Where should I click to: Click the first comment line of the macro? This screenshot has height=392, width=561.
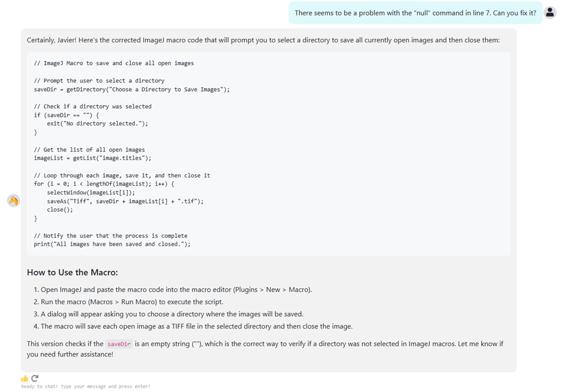coord(114,63)
